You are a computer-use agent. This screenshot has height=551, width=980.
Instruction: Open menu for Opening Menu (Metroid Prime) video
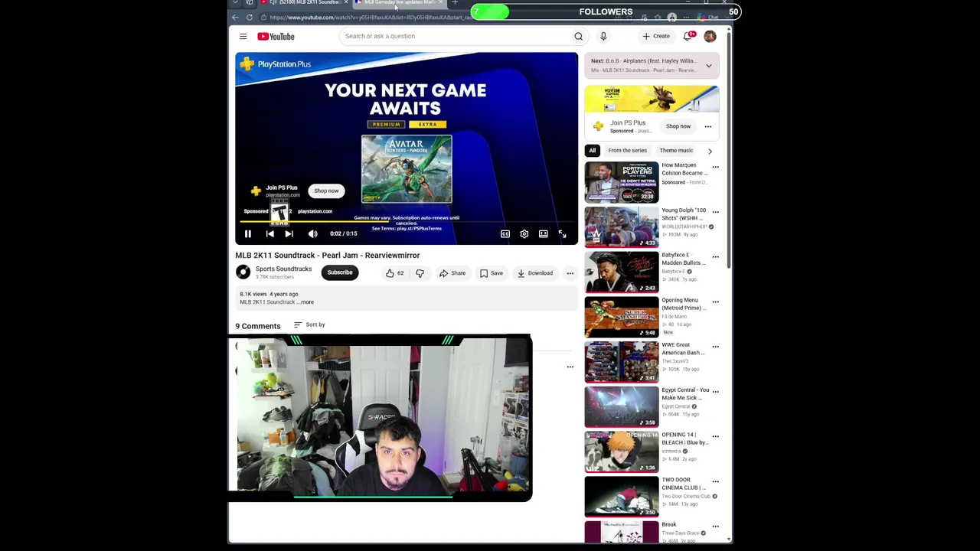pos(715,302)
